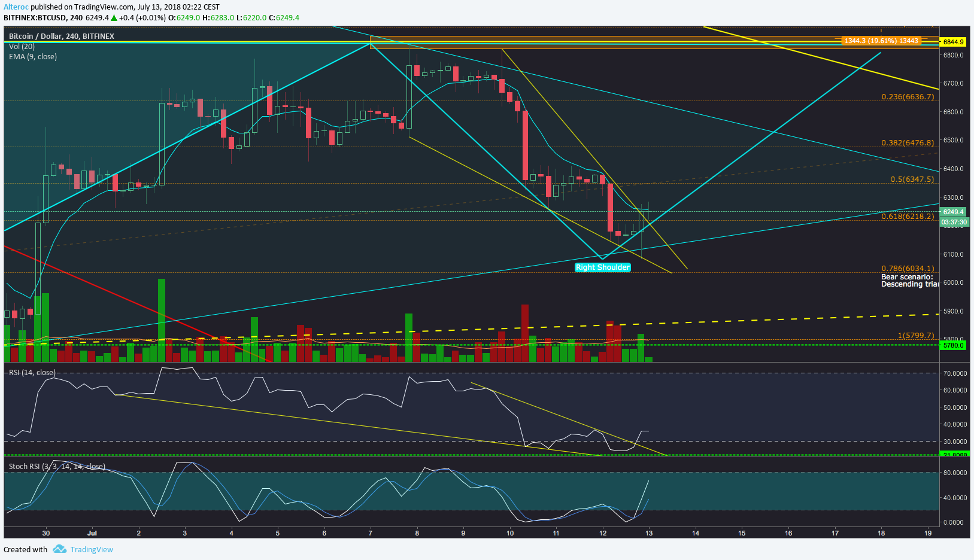Click the 03:37:30 countdown label
This screenshot has width=974, height=560.
pyautogui.click(x=954, y=222)
